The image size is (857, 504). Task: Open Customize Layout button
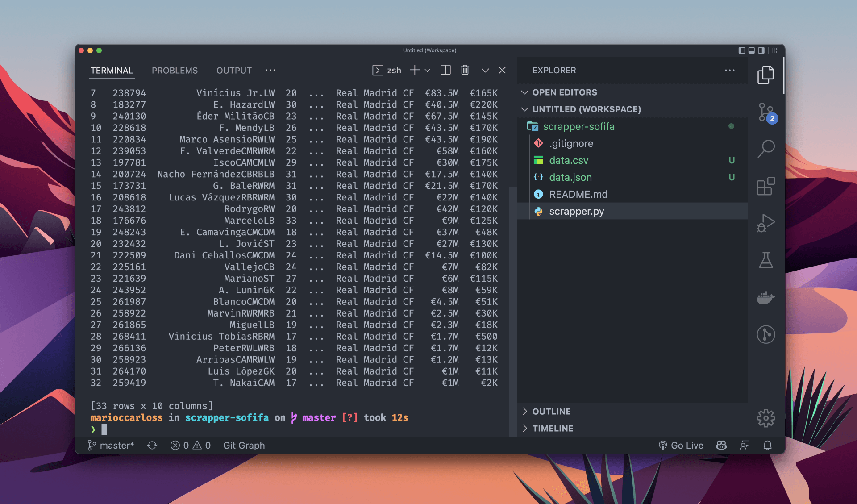(776, 50)
